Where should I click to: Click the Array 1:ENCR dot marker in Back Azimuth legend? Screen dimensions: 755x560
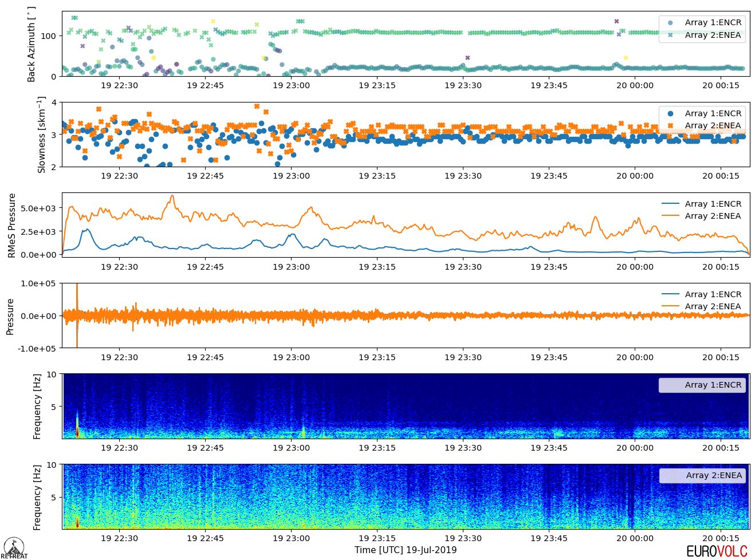pyautogui.click(x=670, y=22)
